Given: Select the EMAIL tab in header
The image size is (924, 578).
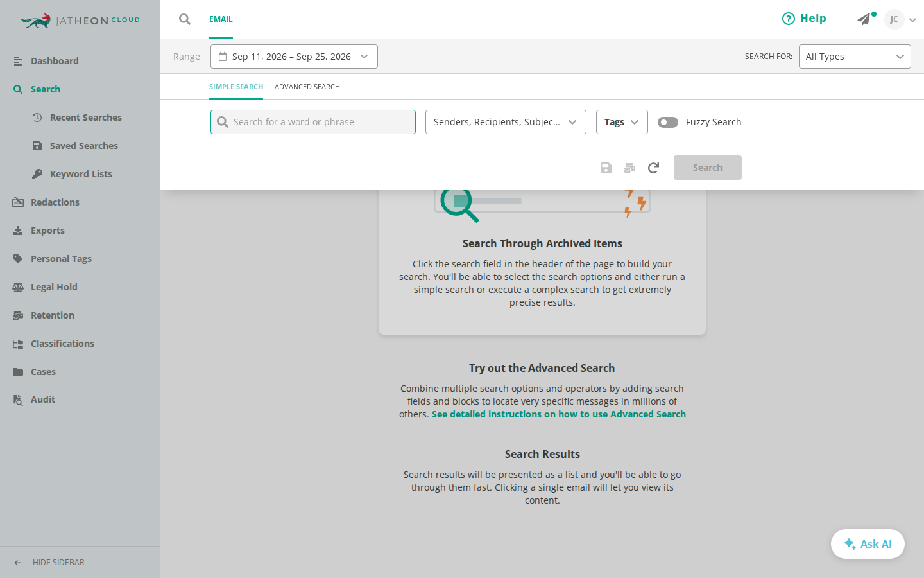Looking at the screenshot, I should 221,19.
